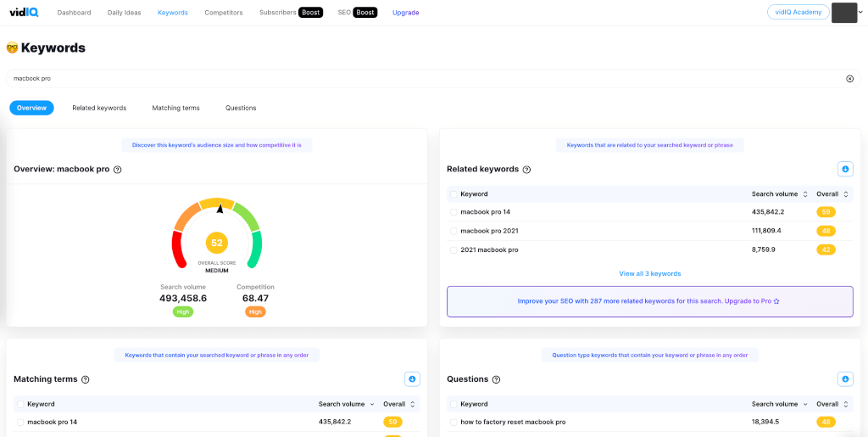Click View all 3 keywords link

click(649, 273)
